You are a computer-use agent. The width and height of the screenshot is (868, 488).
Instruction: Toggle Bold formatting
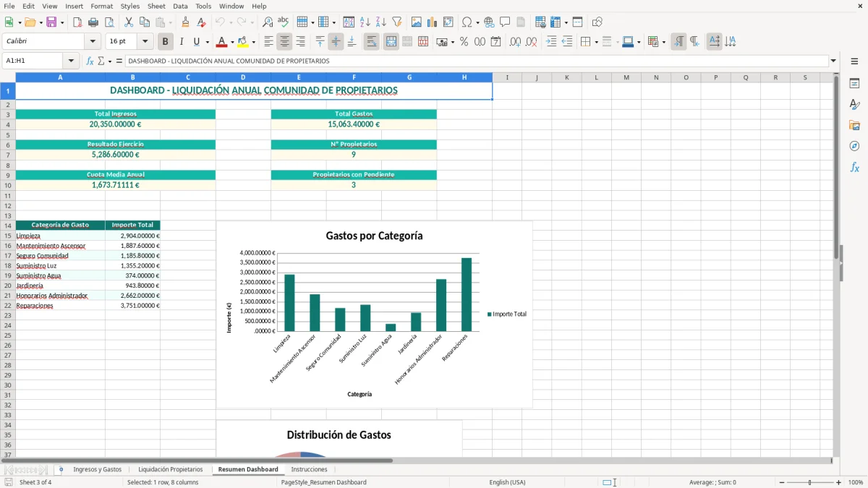166,42
